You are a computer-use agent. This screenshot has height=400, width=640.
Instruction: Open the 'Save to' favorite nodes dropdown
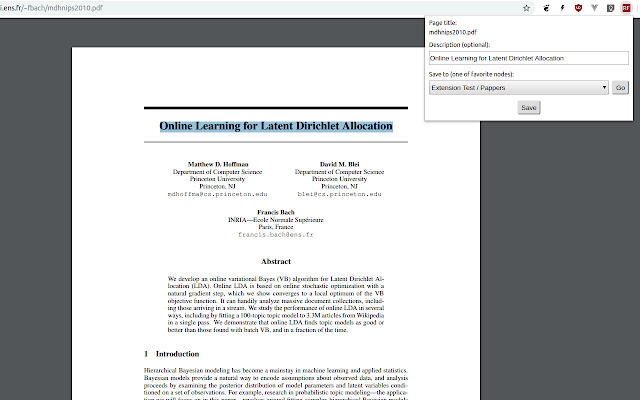[x=518, y=87]
